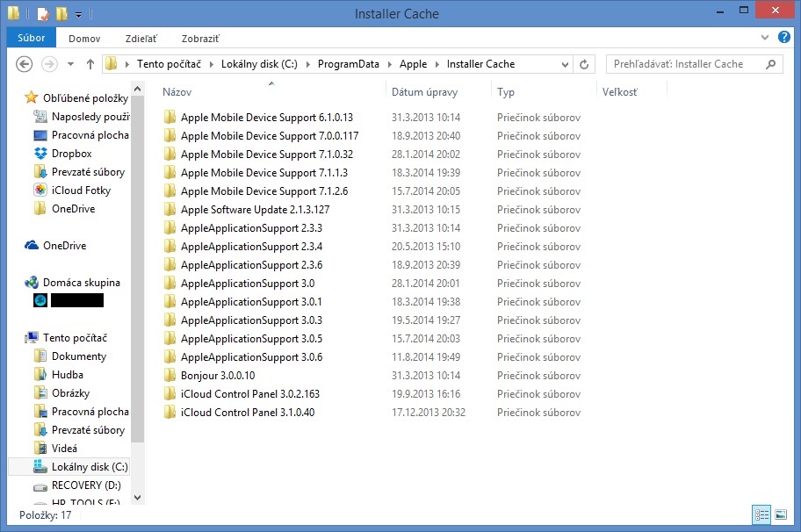The height and width of the screenshot is (532, 801).
Task: Refresh the Installer Cache folder view
Action: point(584,64)
